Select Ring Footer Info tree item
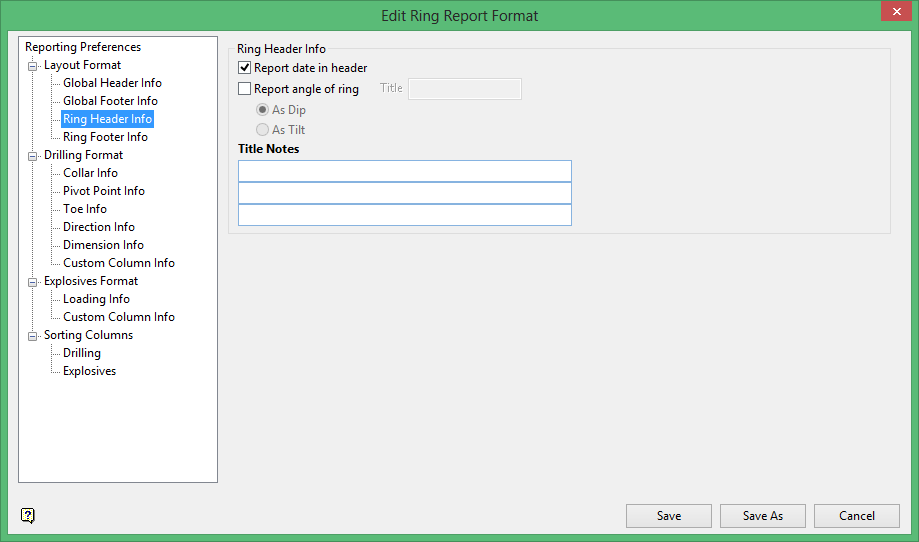Viewport: 919px width, 542px height. (x=105, y=137)
